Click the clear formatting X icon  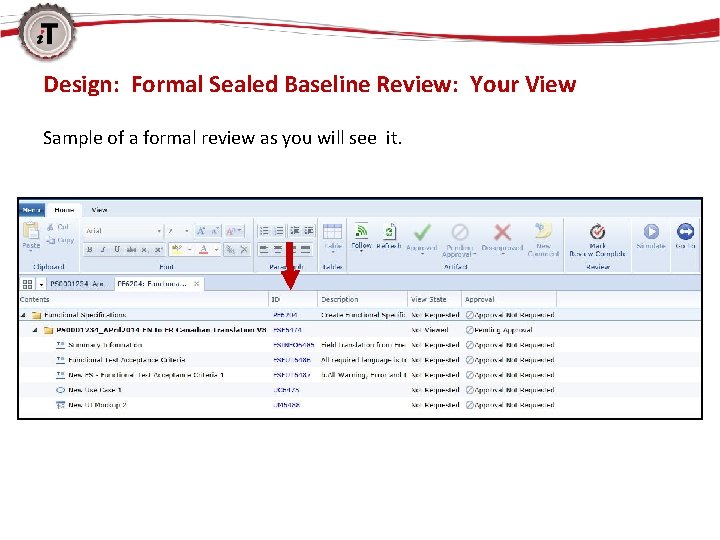pyautogui.click(x=244, y=249)
